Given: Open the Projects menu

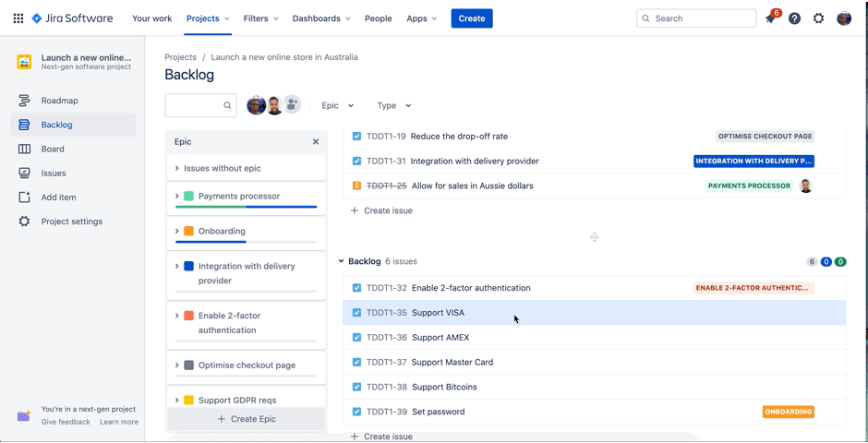Looking at the screenshot, I should [x=208, y=18].
